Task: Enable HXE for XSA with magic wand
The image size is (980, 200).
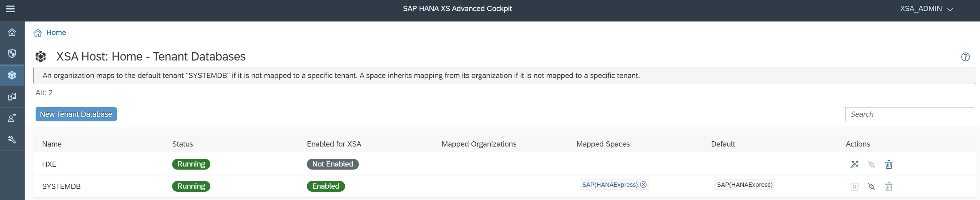Action: click(854, 164)
